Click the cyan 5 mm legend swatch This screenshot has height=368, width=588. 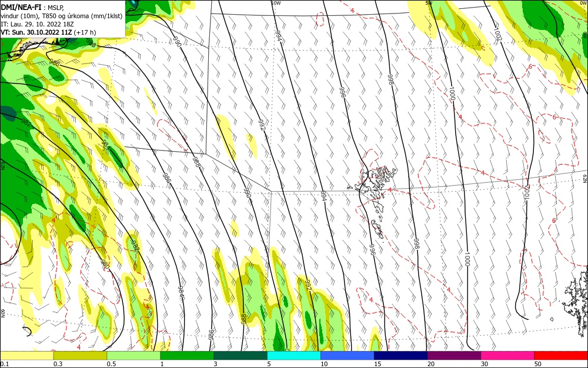click(x=294, y=356)
